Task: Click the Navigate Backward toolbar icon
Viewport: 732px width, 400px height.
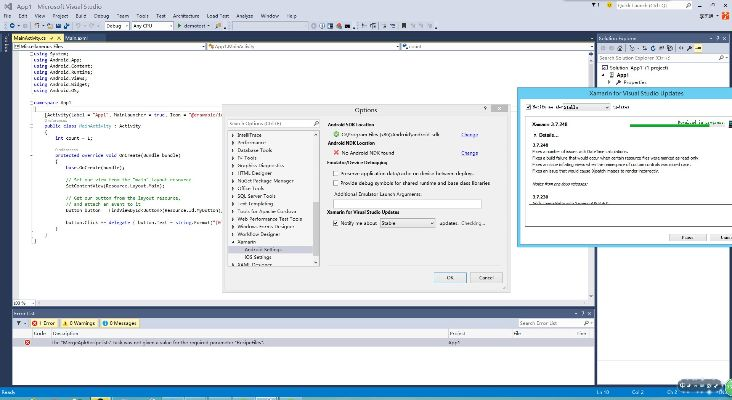Action: tap(10, 27)
